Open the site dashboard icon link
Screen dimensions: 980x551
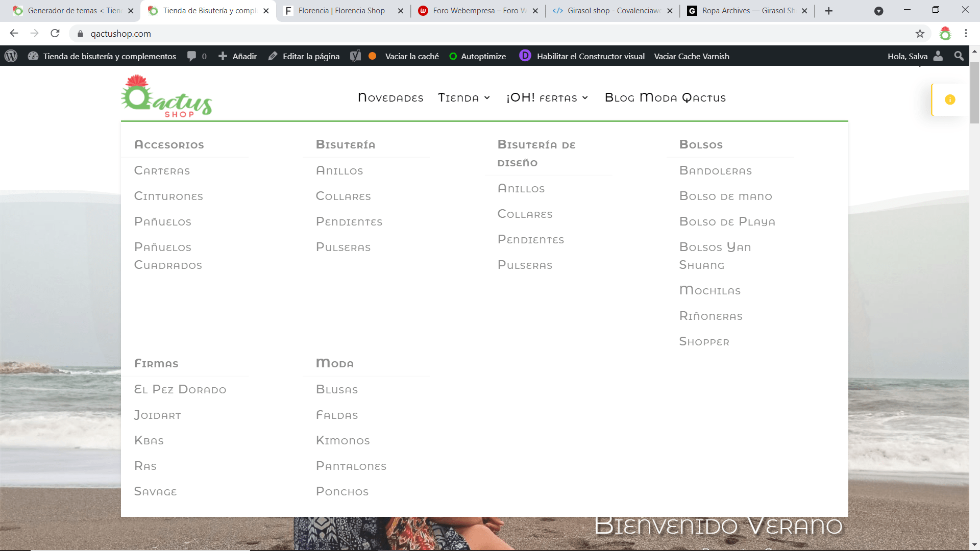point(33,56)
